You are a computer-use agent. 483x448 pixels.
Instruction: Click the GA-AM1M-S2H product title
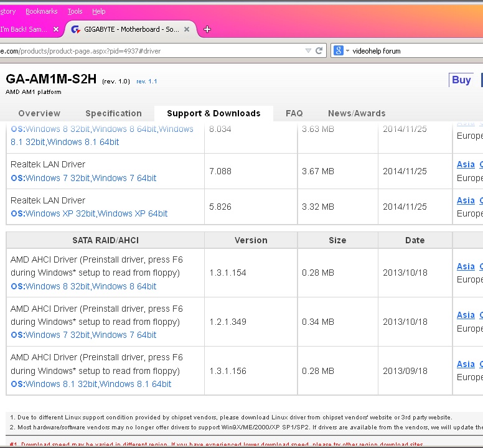[51, 79]
